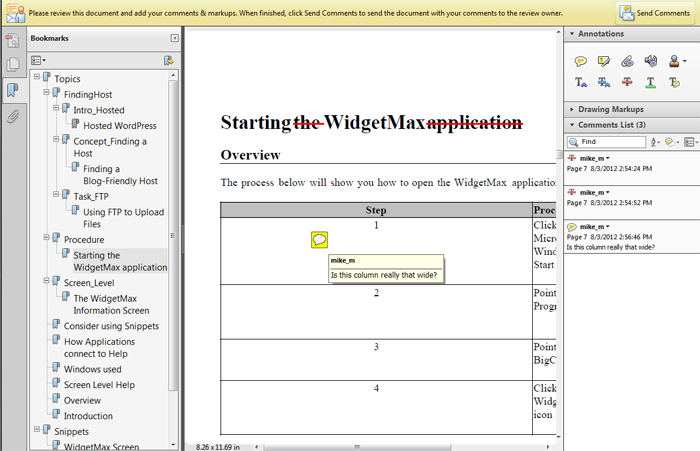
Task: Select the Highlight Text tool
Action: coord(604,61)
